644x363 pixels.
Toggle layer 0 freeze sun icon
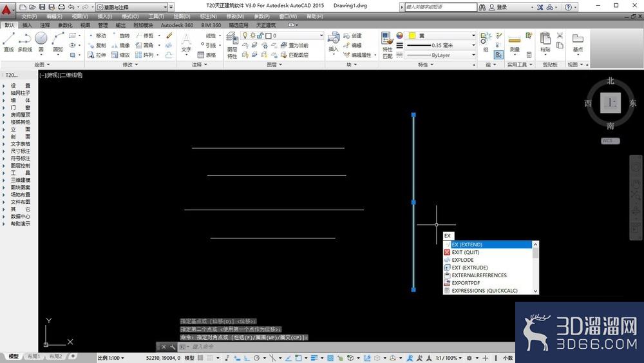[252, 35]
